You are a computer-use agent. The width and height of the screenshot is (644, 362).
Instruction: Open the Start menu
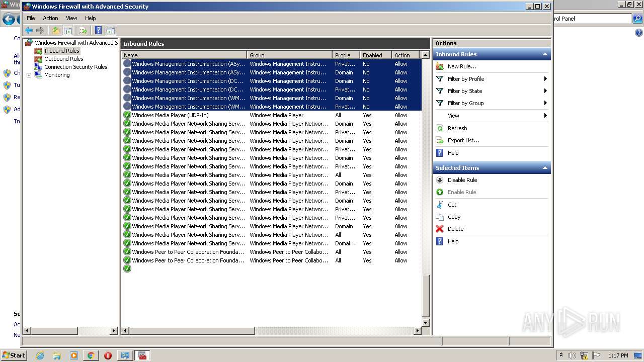point(14,355)
